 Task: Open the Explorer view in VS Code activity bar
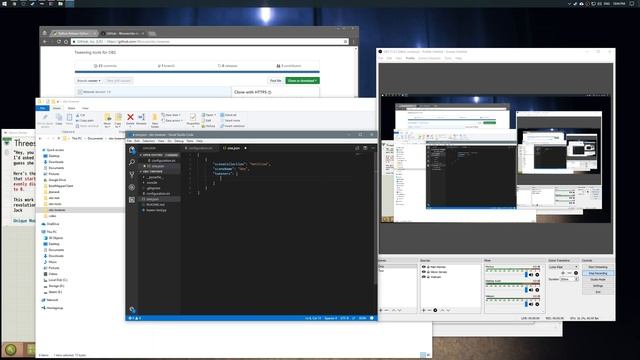132,151
